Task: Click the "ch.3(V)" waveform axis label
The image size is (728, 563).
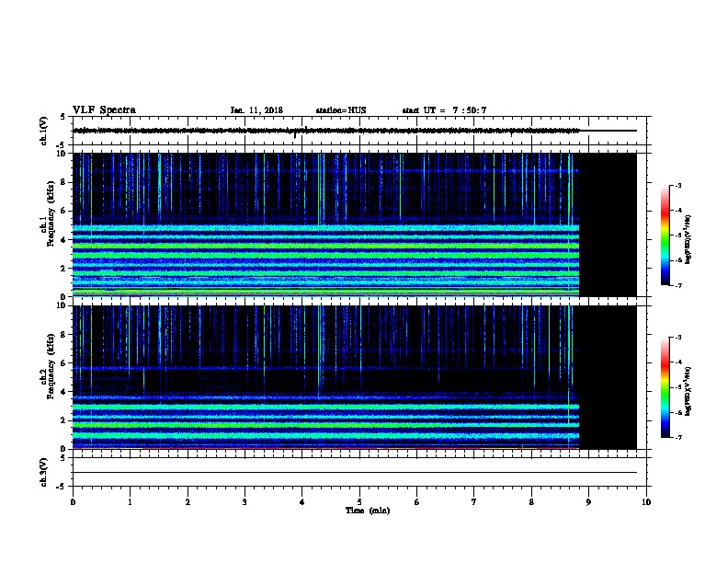Action: tap(43, 472)
